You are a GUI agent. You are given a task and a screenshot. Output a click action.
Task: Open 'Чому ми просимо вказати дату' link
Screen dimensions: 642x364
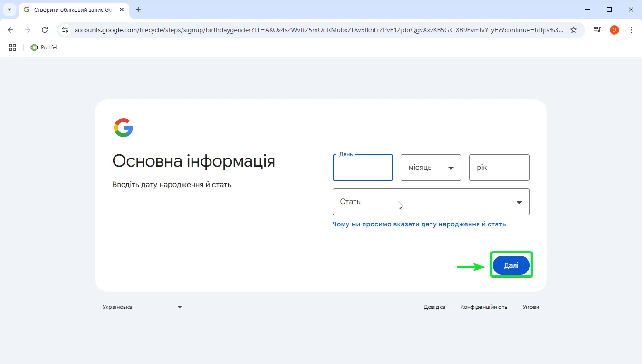(419, 224)
